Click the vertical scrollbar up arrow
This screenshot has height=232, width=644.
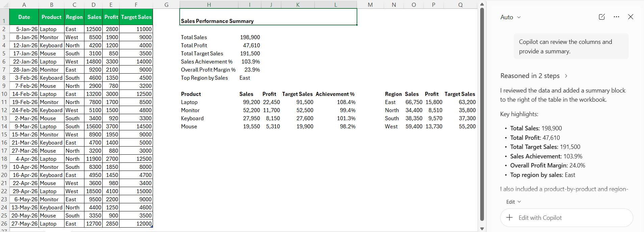point(482,4)
